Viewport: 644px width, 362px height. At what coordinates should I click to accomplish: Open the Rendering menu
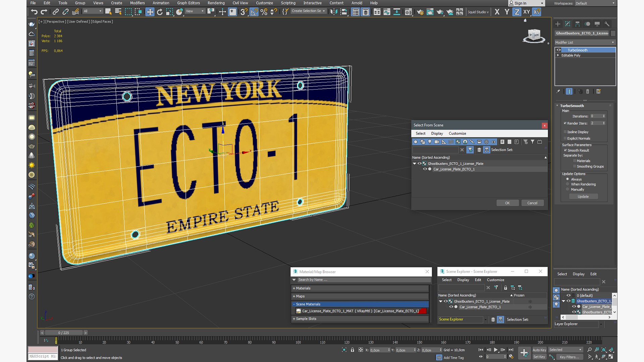point(216,3)
